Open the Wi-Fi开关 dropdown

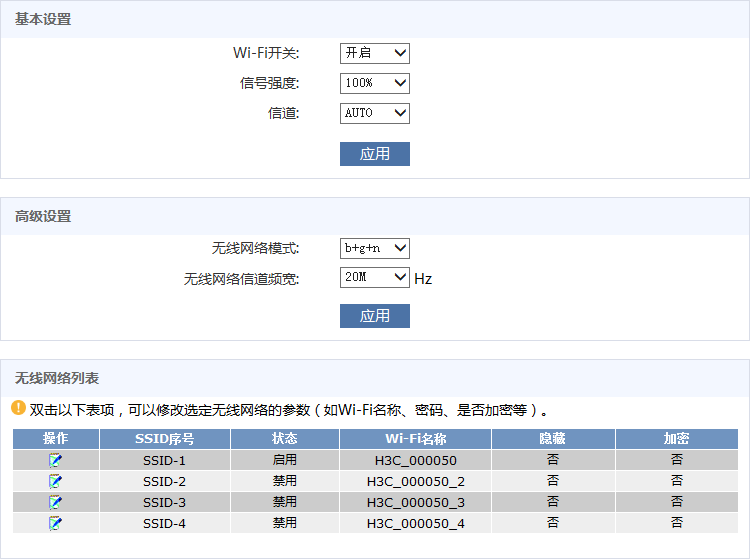[375, 53]
